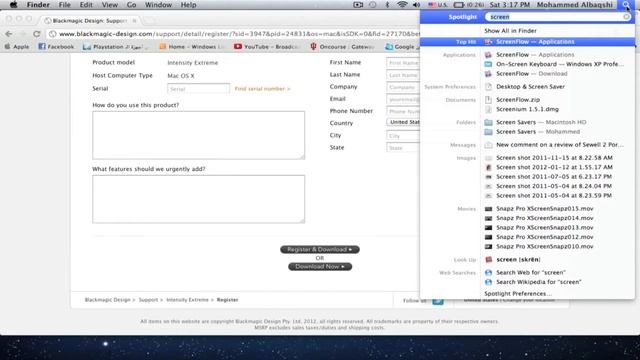Open the Top Hit ScreenFlow result
Screen dimensions: 640x360
pyautogui.click(x=527, y=42)
